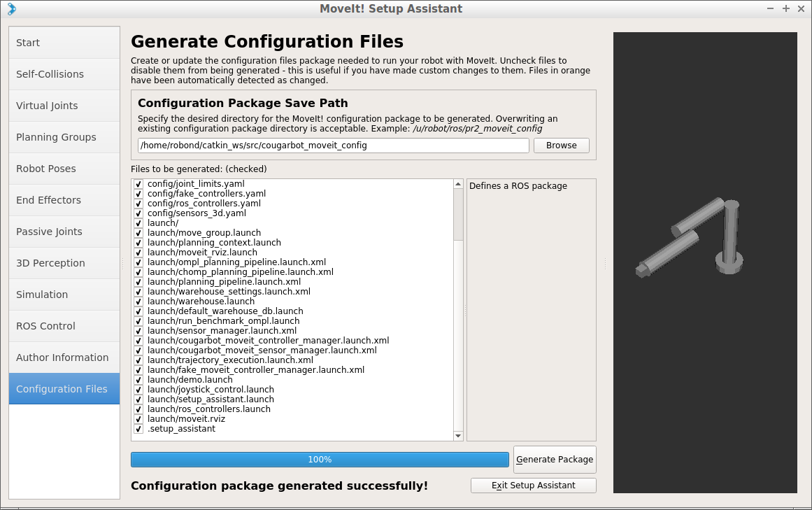The width and height of the screenshot is (812, 510).
Task: Select the Robot Poses tab
Action: pyautogui.click(x=64, y=169)
